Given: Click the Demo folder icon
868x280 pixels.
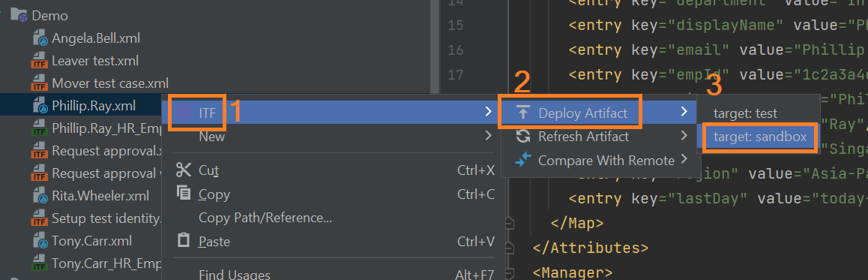Looking at the screenshot, I should point(19,16).
